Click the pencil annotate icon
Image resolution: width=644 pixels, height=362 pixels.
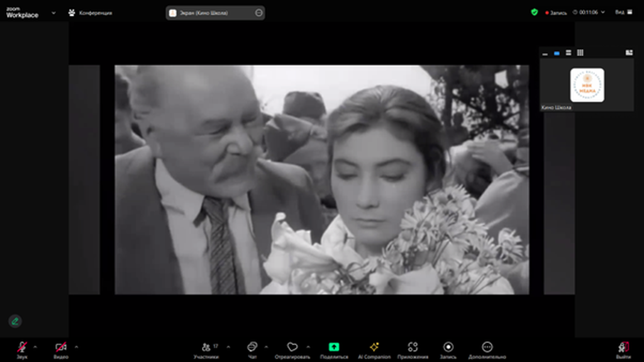point(15,321)
